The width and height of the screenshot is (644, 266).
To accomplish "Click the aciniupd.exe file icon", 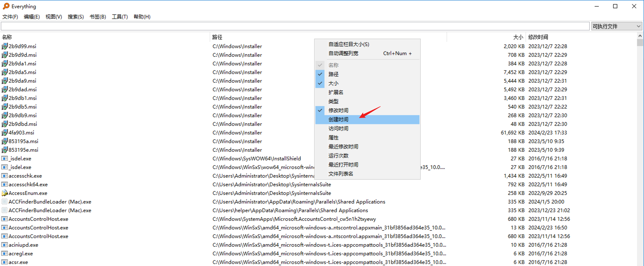I will (5, 245).
